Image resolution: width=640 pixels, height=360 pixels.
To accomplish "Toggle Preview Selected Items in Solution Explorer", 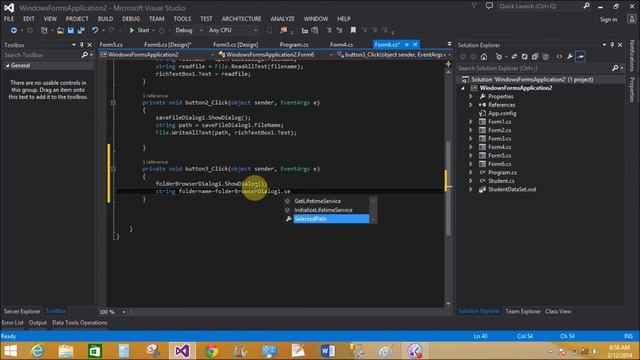I will [x=580, y=57].
